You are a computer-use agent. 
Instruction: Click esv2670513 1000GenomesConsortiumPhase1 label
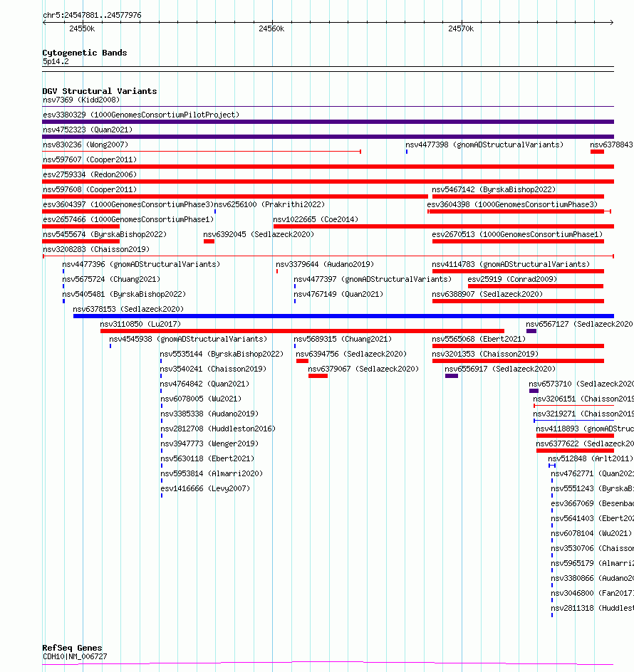click(x=517, y=235)
